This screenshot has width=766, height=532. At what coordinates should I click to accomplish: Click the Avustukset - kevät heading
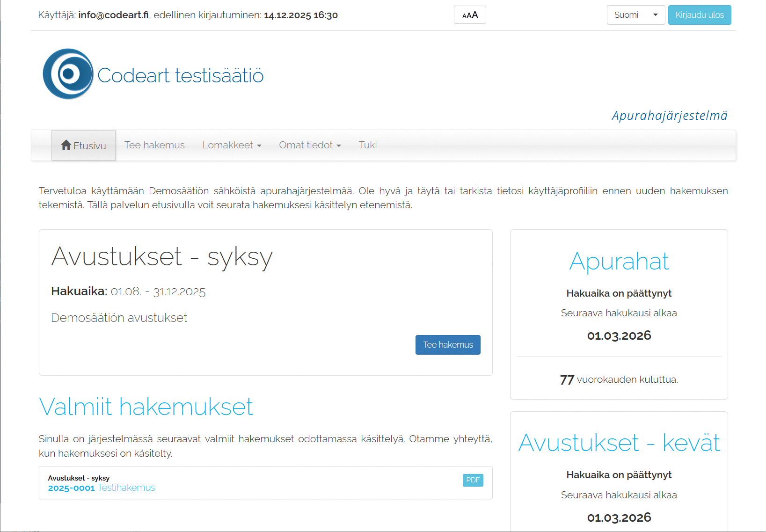(x=619, y=443)
